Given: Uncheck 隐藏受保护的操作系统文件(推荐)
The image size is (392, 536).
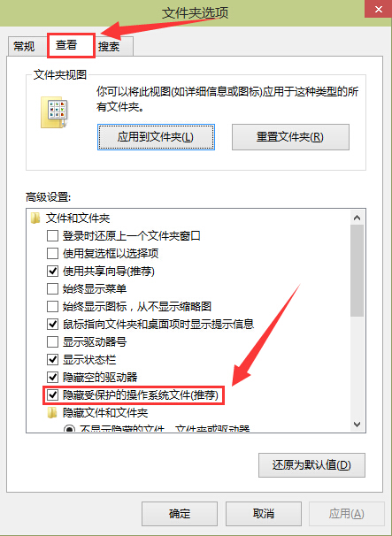Looking at the screenshot, I should [x=52, y=395].
